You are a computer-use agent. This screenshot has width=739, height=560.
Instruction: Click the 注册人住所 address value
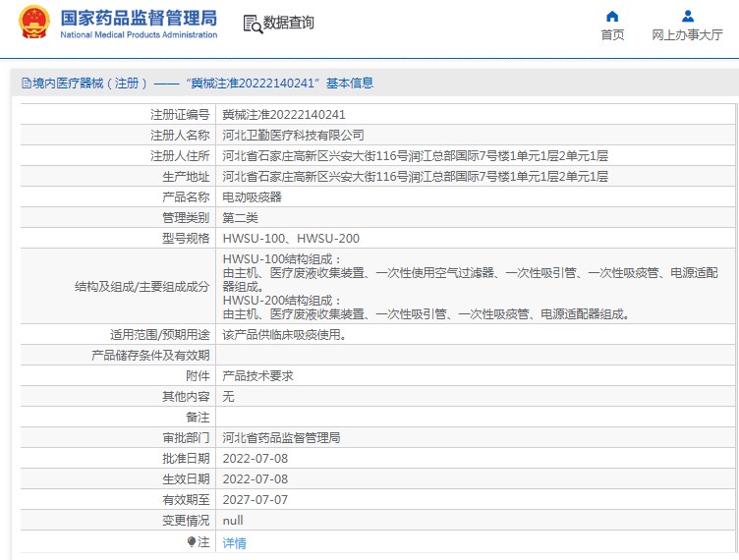416,156
